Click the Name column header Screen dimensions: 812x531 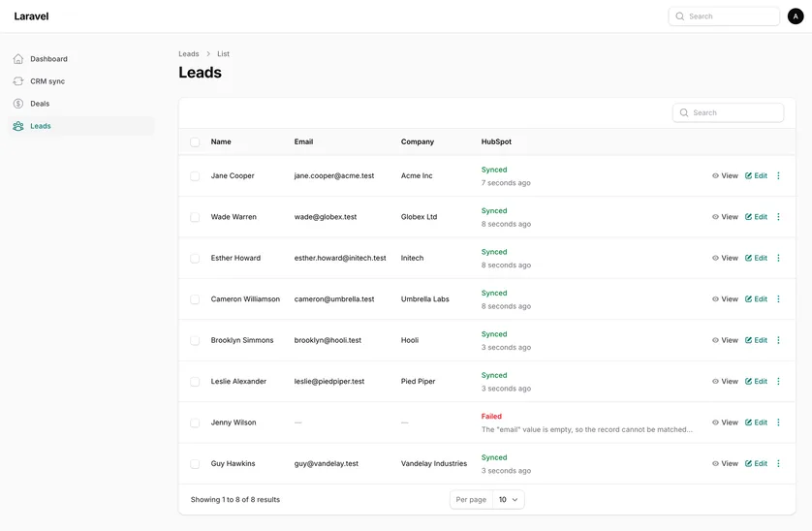pyautogui.click(x=221, y=141)
